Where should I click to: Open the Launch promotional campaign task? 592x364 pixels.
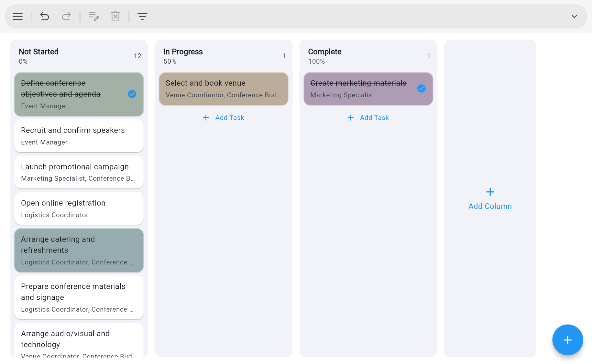79,172
